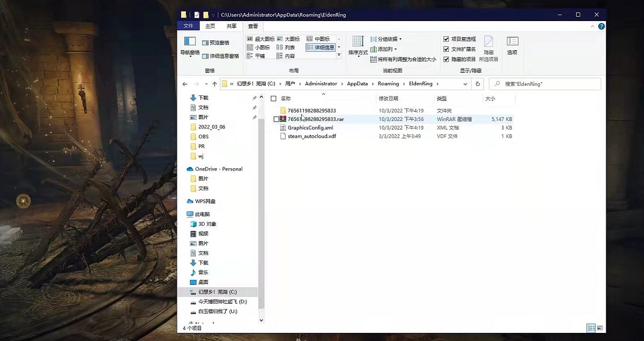
Task: Switch to the 共享 (Share) ribbon tab
Action: coord(231,26)
